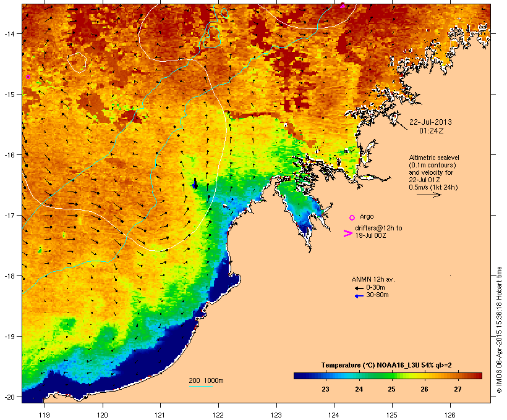Click the magenta triangle marker at top edge
This screenshot has width=507, height=420.
click(343, 5)
